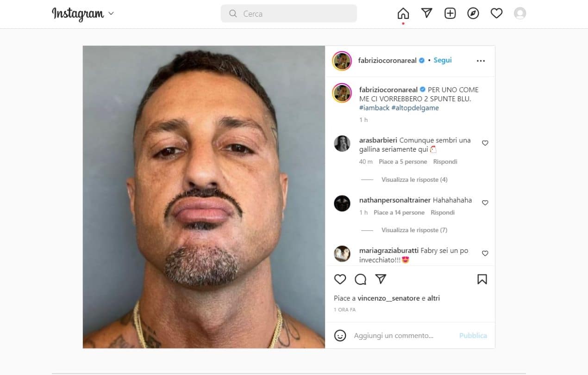Image resolution: width=588 pixels, height=375 pixels.
Task: Open activity heart icon in top bar
Action: [497, 13]
